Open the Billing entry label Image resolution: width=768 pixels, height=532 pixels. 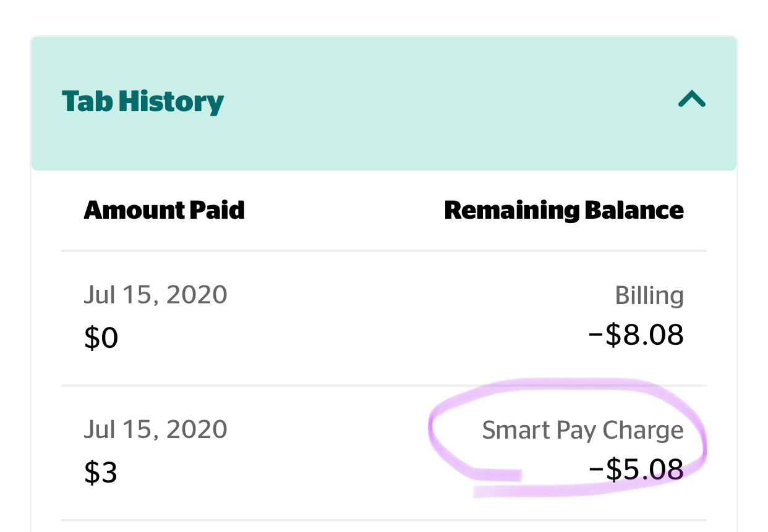[649, 296]
